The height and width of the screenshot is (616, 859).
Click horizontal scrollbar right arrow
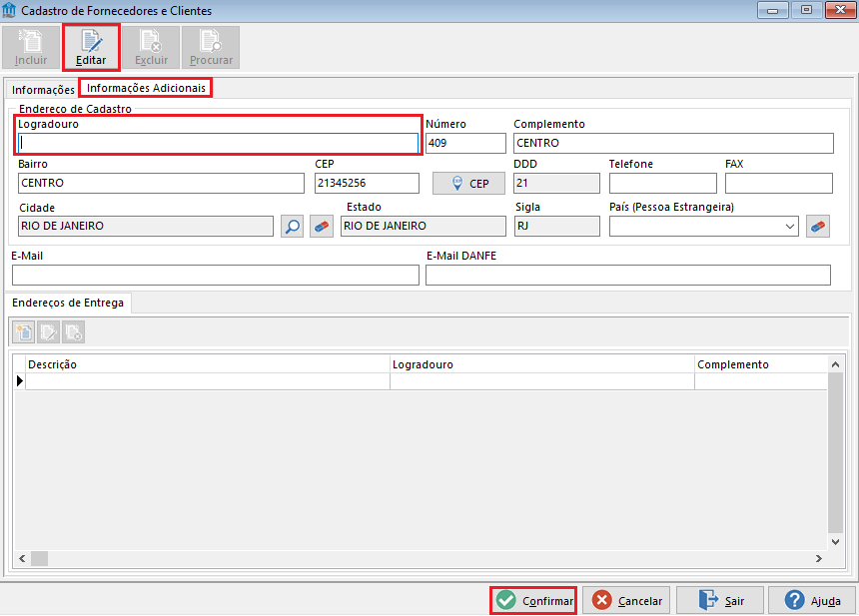819,558
